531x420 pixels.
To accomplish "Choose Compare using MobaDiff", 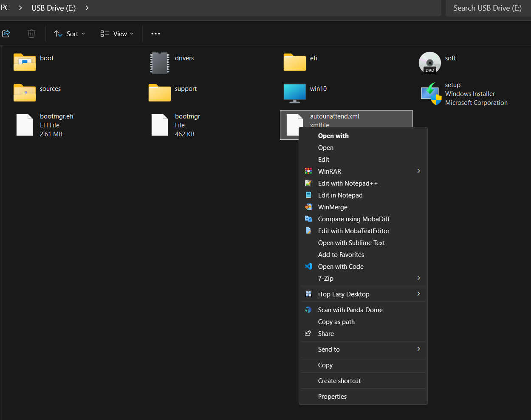I will click(x=363, y=219).
